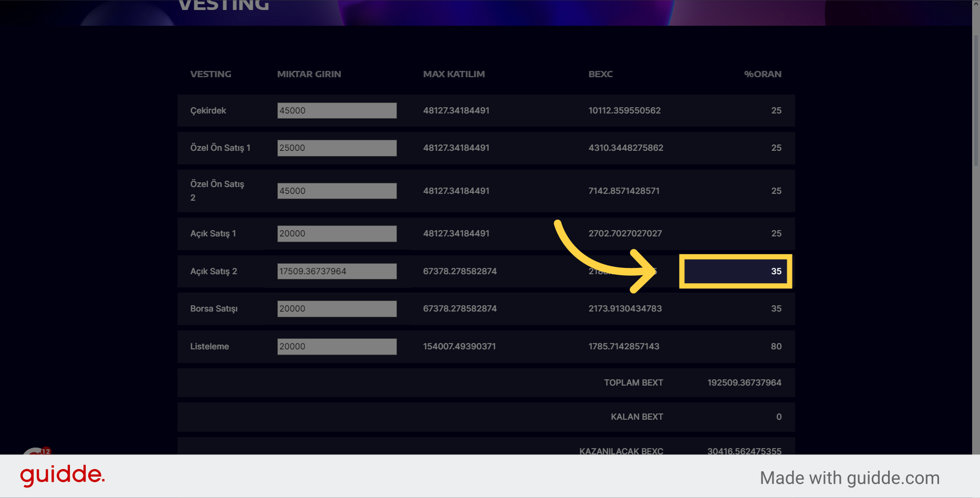Click the Çekirdek amount input field
The height and width of the screenshot is (498, 980).
click(x=337, y=110)
